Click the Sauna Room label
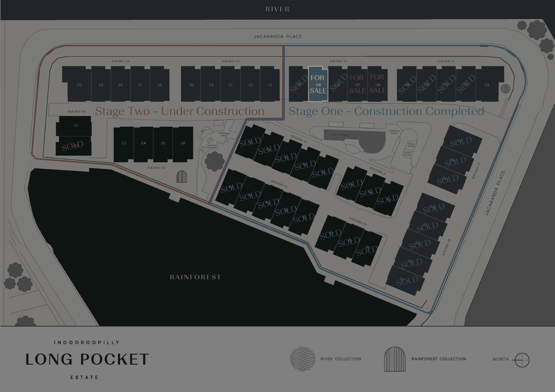This screenshot has height=392, width=555. click(408, 153)
